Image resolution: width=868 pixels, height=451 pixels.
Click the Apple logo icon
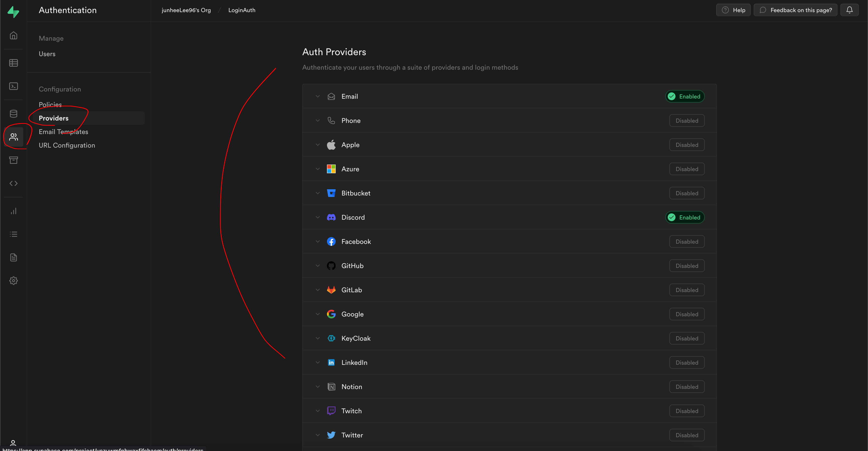coord(331,145)
